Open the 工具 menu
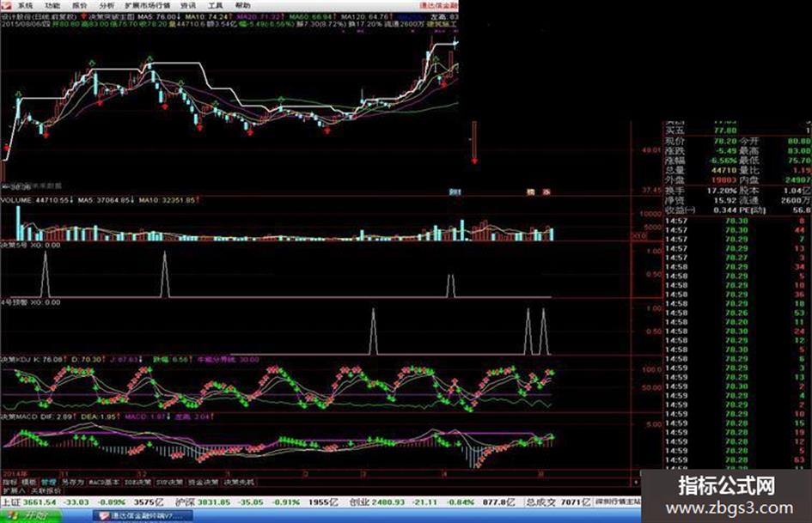This screenshot has height=523, width=812. click(x=215, y=6)
